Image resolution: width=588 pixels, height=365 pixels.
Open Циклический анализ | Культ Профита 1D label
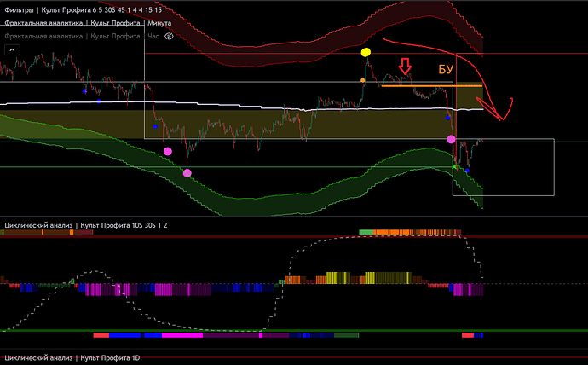(72, 358)
